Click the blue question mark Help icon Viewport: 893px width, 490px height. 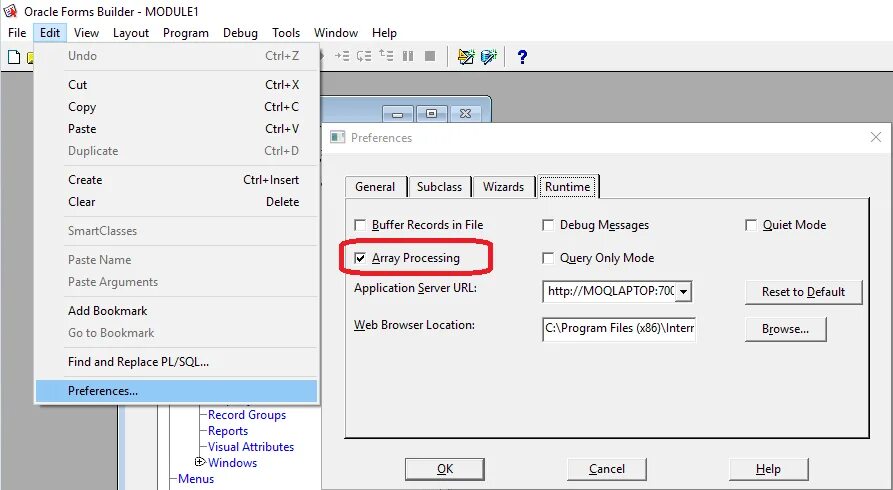click(x=522, y=56)
